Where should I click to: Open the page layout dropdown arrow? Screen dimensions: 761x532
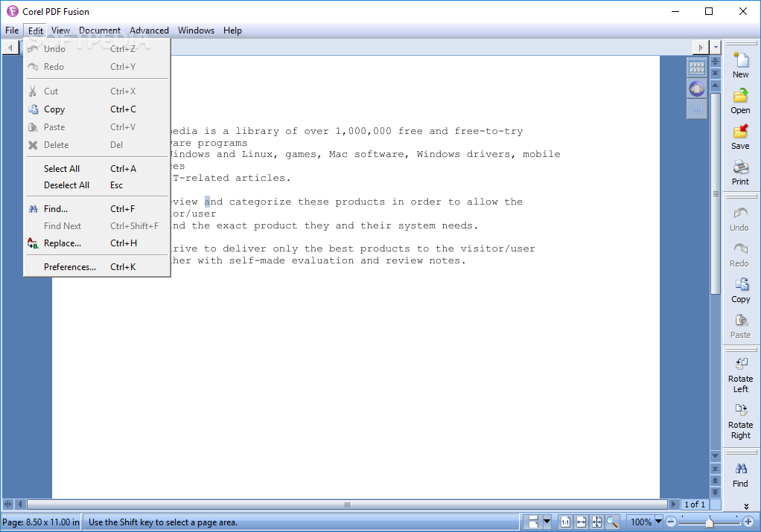(x=547, y=522)
